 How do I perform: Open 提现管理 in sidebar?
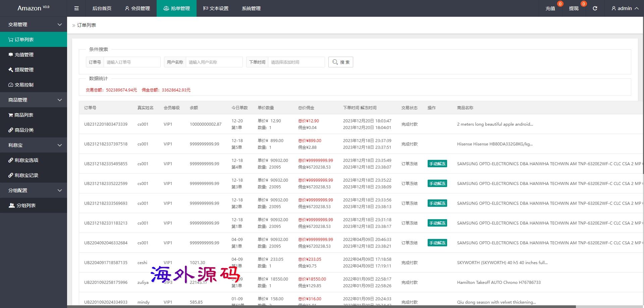pyautogui.click(x=34, y=70)
